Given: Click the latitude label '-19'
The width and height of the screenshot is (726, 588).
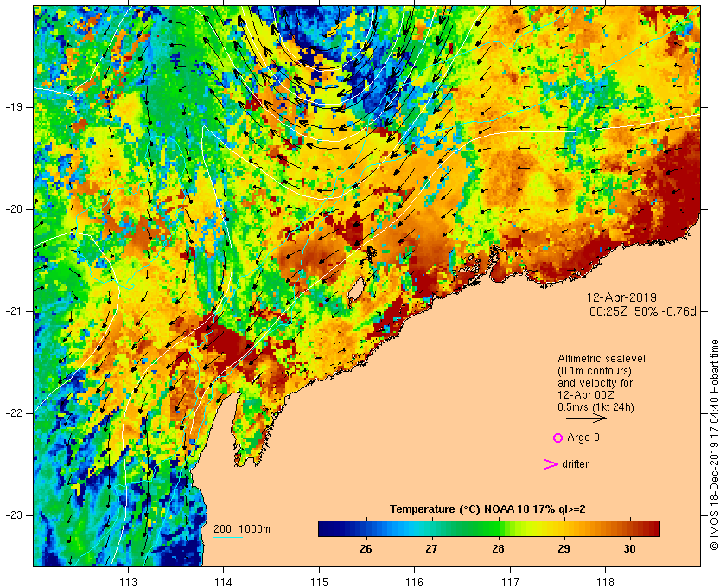Looking at the screenshot, I should point(14,107).
